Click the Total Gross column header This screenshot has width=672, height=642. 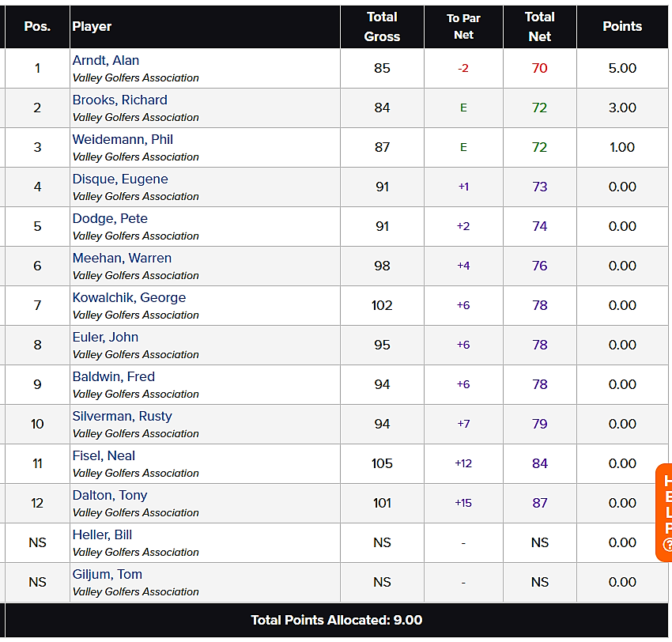382,27
